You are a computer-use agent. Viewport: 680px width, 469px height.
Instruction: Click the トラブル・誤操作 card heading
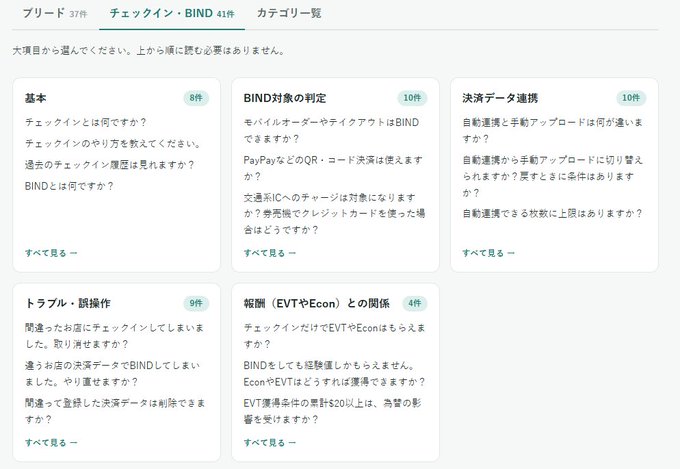point(68,303)
